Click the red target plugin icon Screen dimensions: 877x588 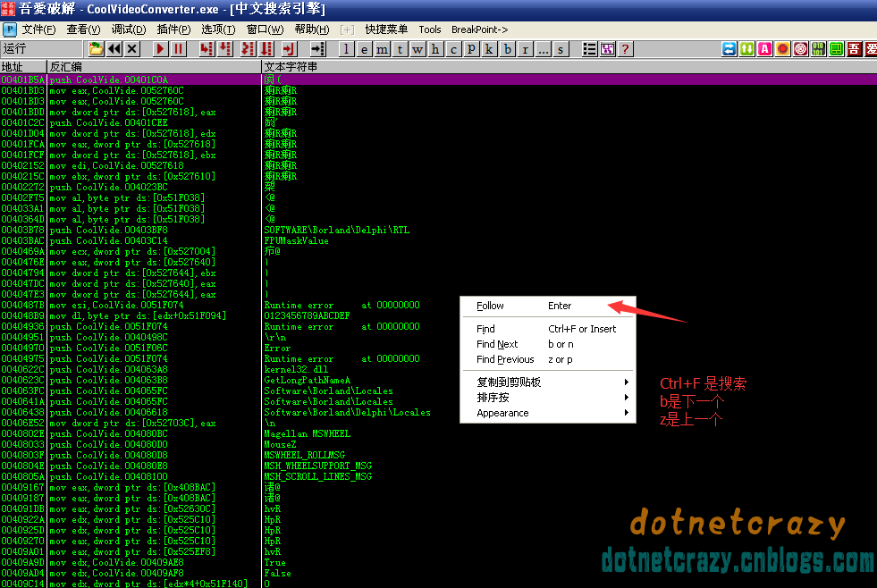pos(801,49)
